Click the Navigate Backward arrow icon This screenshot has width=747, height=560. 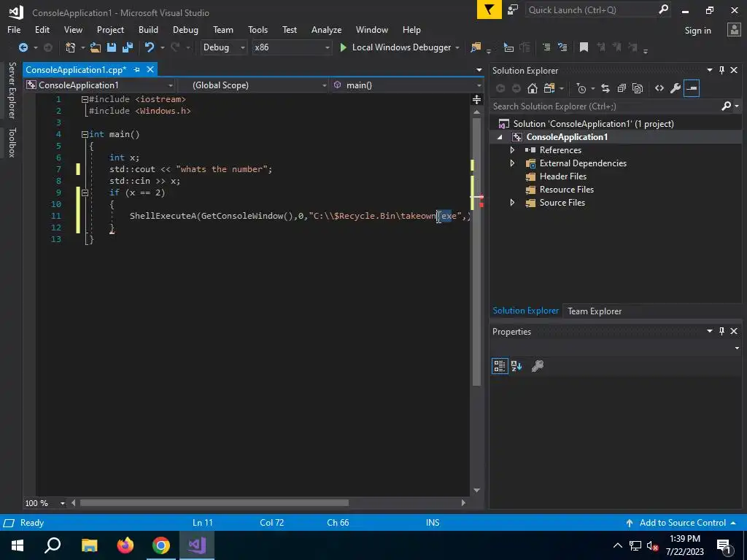click(23, 47)
